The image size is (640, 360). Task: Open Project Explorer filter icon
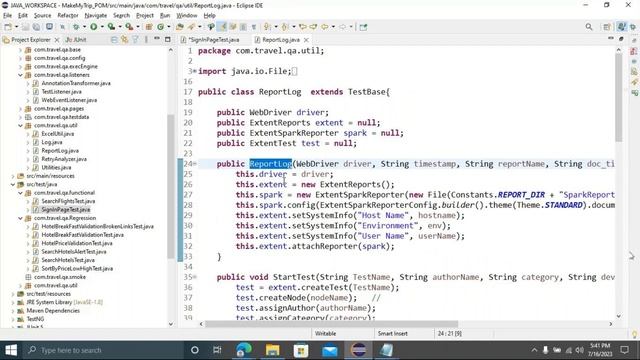click(x=135, y=40)
